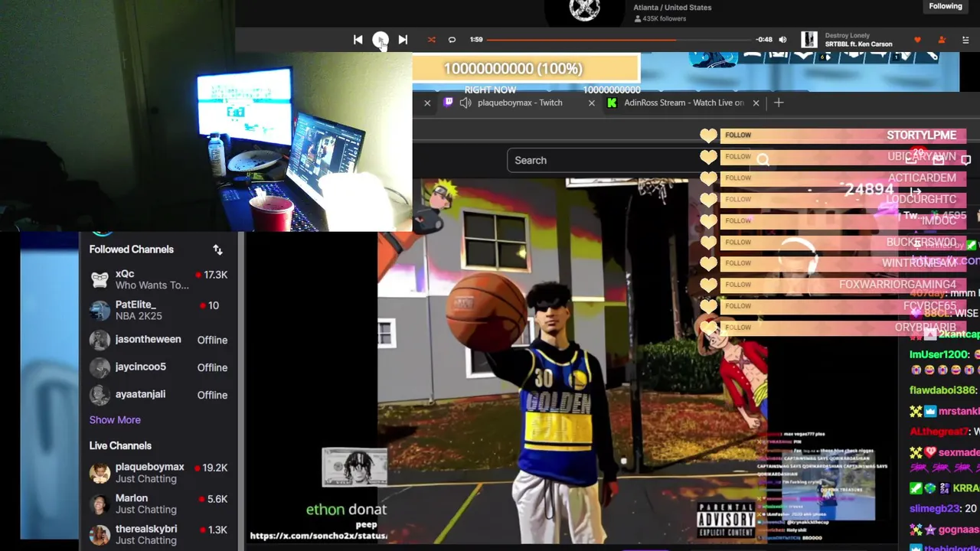The height and width of the screenshot is (551, 980).
Task: Open the SRTBBL ft. Ken Carson track title
Action: [858, 44]
